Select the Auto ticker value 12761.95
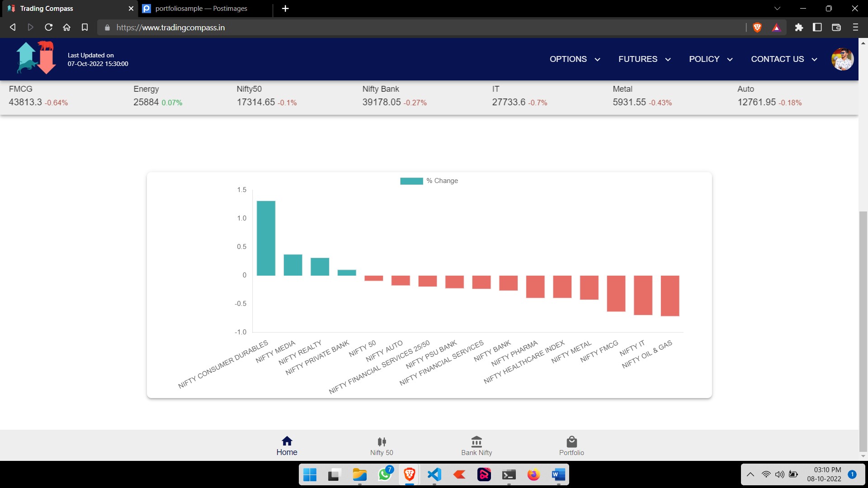The height and width of the screenshot is (488, 868). click(757, 102)
